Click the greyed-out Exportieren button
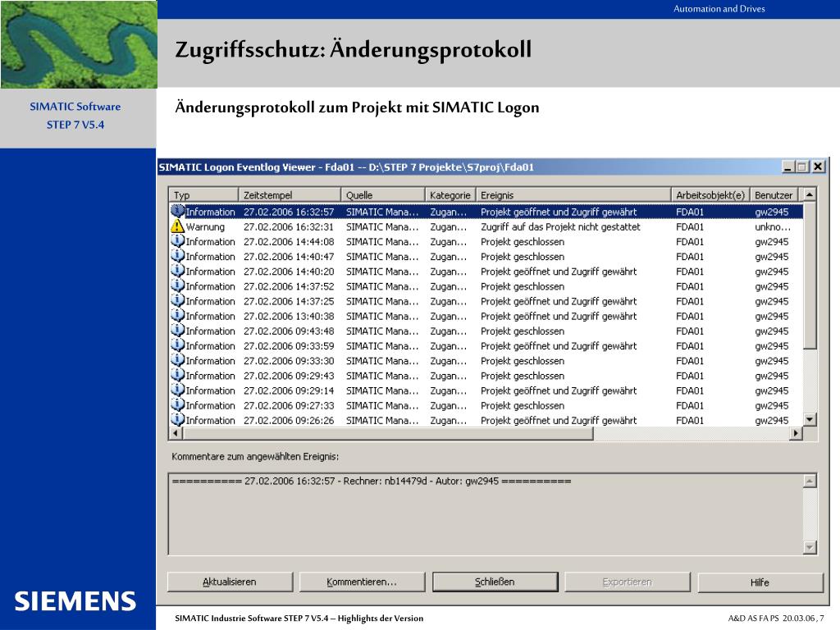This screenshot has width=840, height=630. (x=628, y=582)
